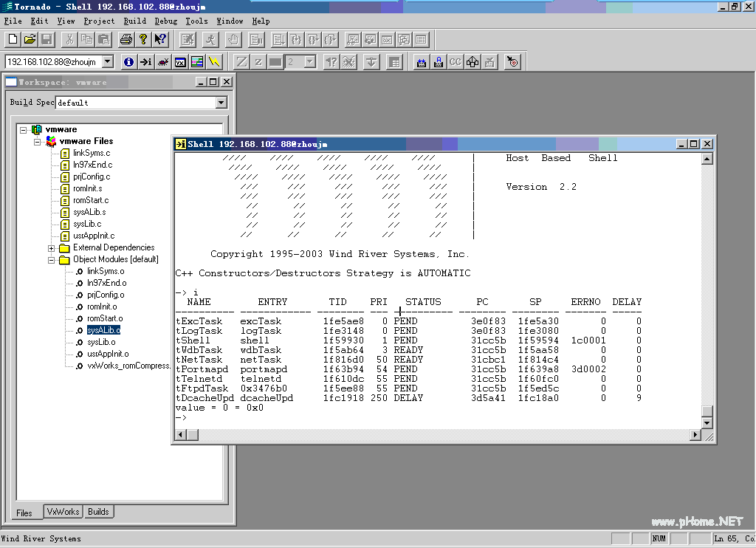Viewport: 756px width, 548px height.
Task: Expand the External Dependencies folder
Action: click(x=51, y=248)
